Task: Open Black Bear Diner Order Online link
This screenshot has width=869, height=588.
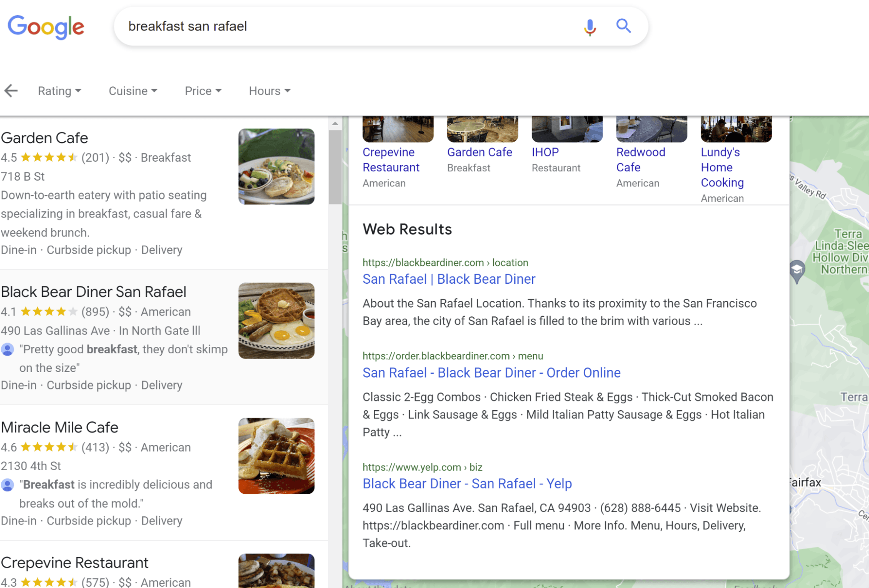Action: tap(491, 373)
